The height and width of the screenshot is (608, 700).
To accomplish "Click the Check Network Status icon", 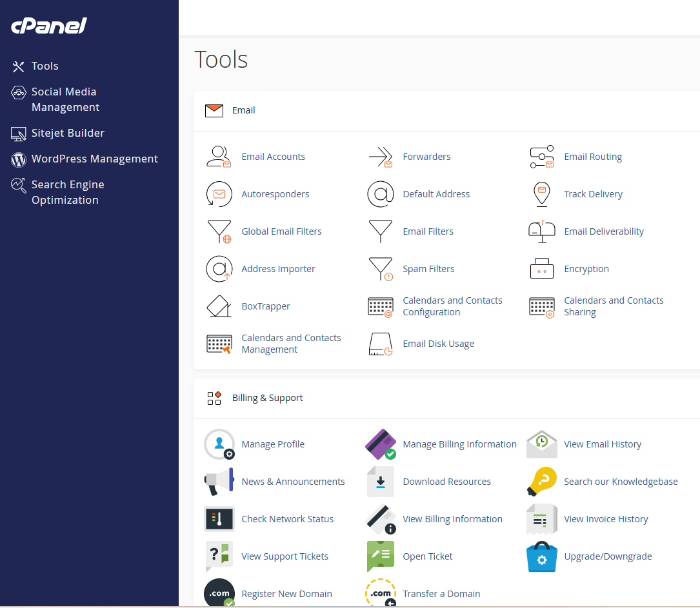I will point(219,519).
